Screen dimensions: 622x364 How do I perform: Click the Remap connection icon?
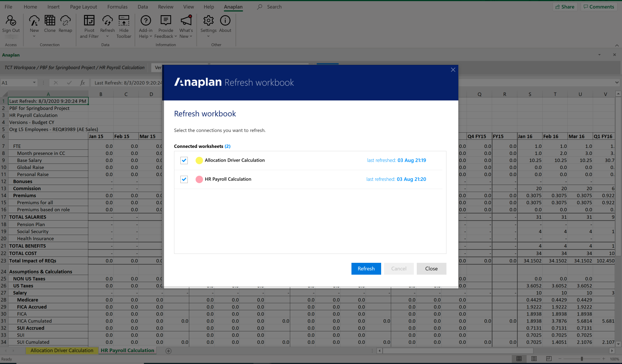click(65, 20)
